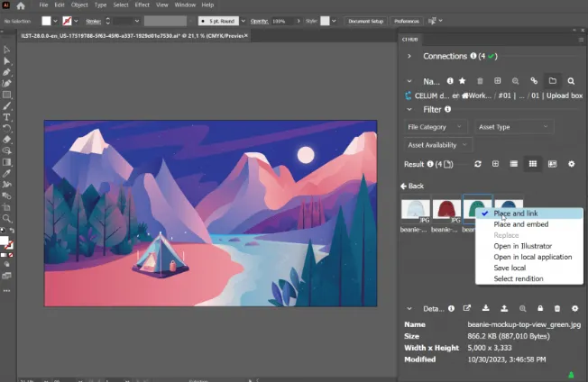This screenshot has height=382, width=588.
Task: Open the Asset Availability dropdown
Action: [x=438, y=145]
